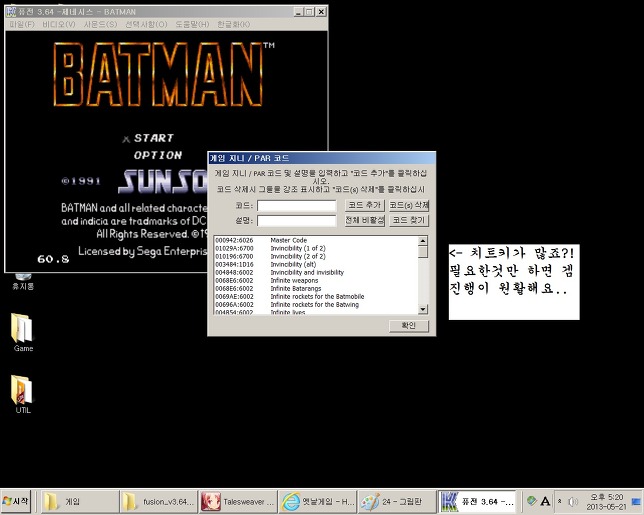Open the 한글화(K) menu in Fusion

pyautogui.click(x=234, y=24)
